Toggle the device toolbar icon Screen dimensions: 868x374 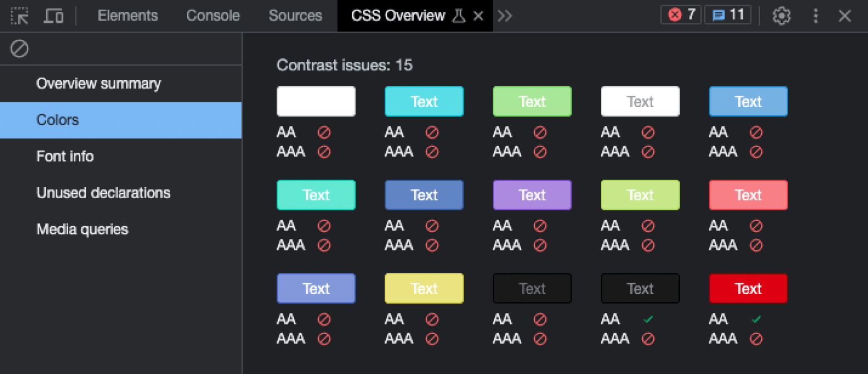[x=53, y=16]
